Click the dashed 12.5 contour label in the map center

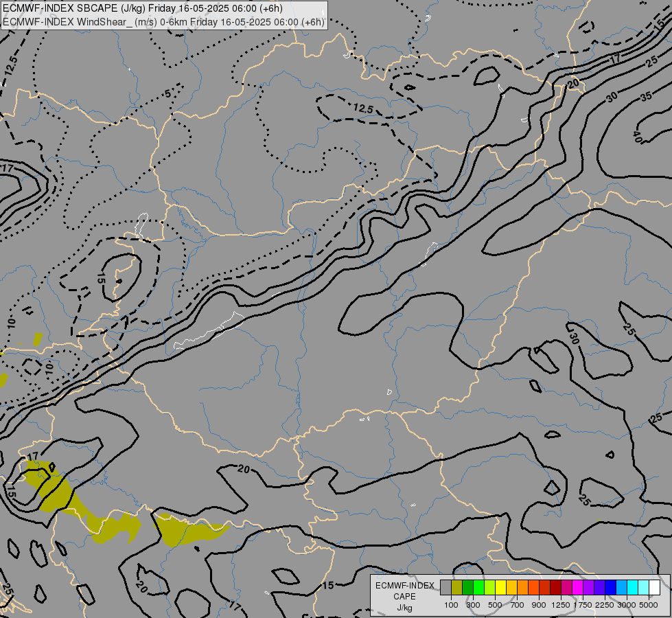(x=363, y=108)
